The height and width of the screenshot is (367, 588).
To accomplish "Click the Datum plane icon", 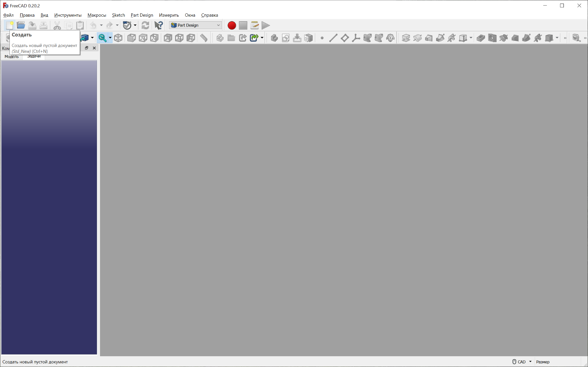I will tap(345, 38).
